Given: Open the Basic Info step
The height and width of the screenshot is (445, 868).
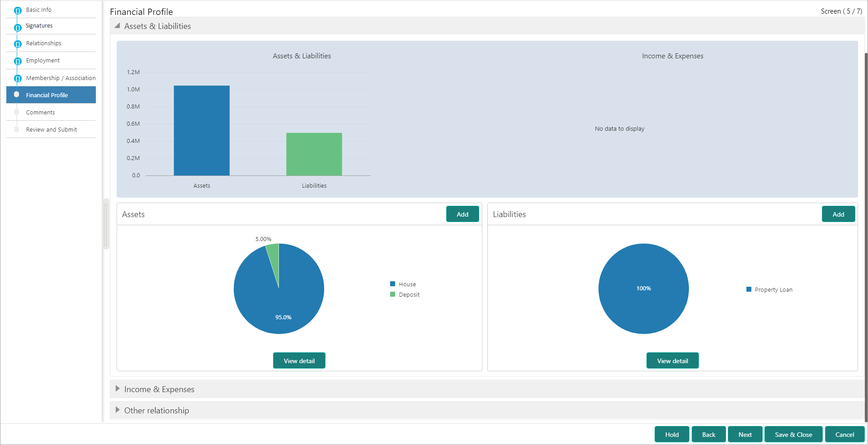Looking at the screenshot, I should (x=38, y=9).
